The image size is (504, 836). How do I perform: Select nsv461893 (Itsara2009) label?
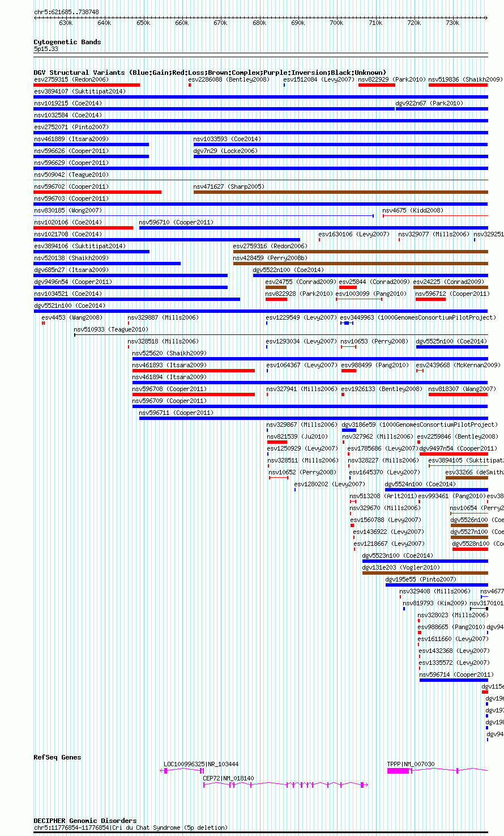(169, 366)
